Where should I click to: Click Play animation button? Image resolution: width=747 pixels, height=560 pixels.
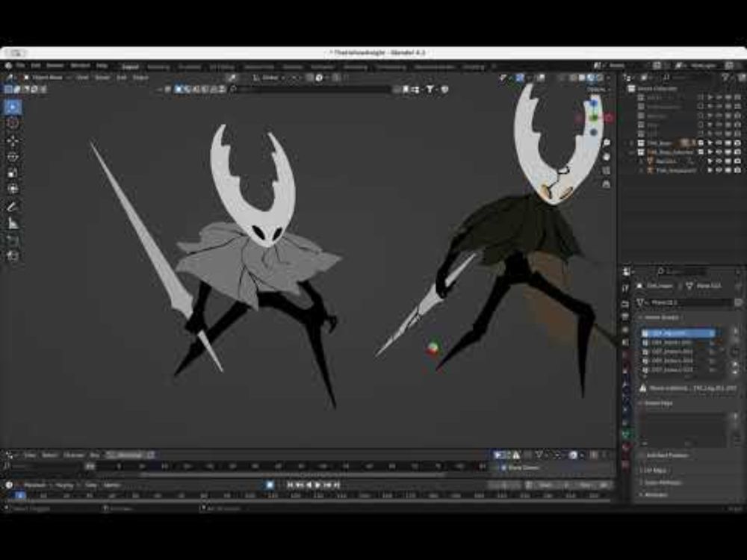[317, 485]
